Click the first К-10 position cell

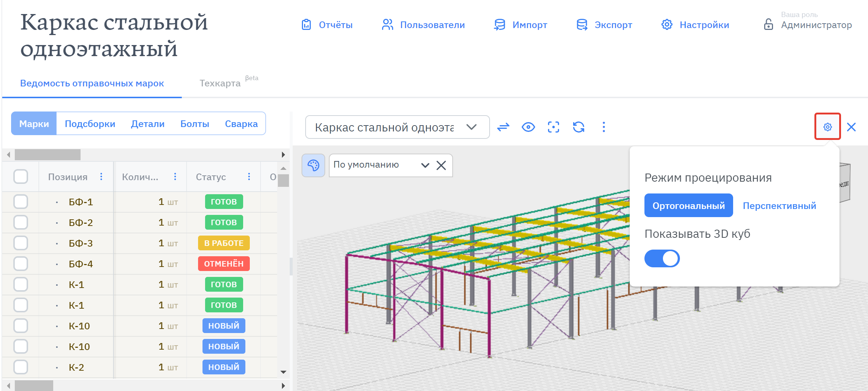tap(79, 326)
